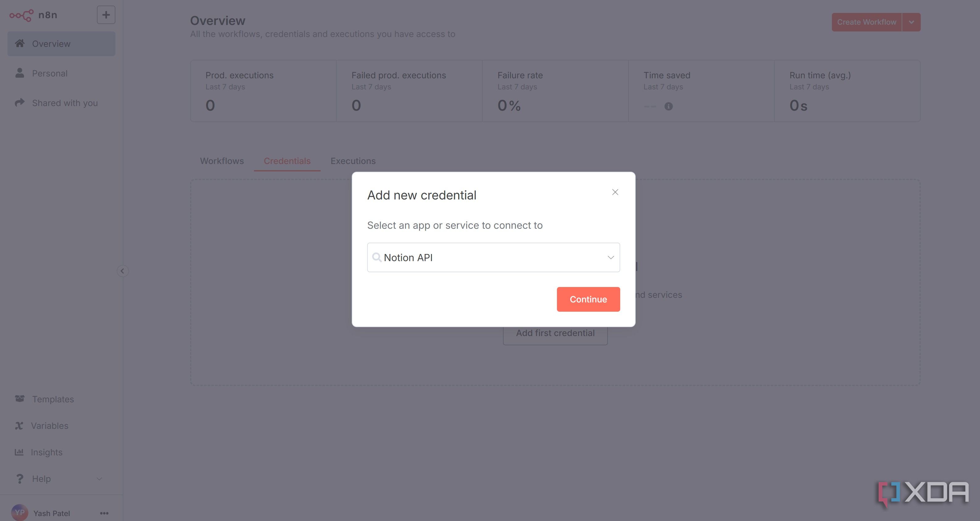Open Shared with you in sidebar

click(61, 103)
